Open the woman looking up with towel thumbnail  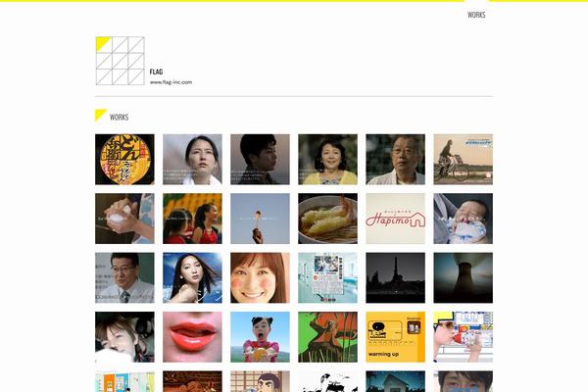tap(192, 160)
